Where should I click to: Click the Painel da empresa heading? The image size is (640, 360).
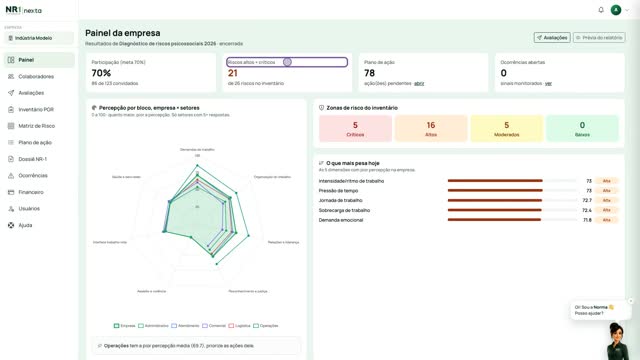click(x=122, y=33)
